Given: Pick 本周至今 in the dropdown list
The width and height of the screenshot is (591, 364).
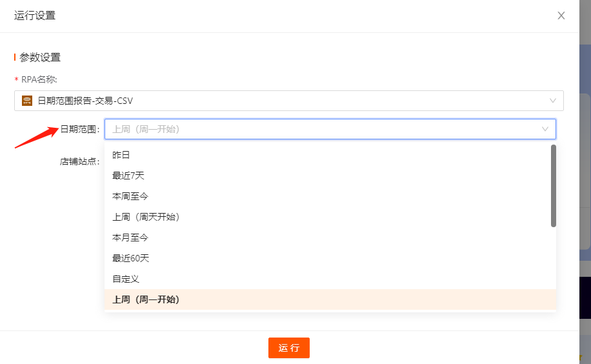Looking at the screenshot, I should coord(330,196).
